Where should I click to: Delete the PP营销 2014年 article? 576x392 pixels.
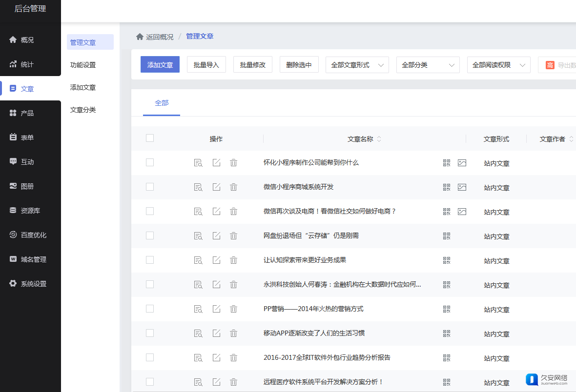click(x=234, y=309)
